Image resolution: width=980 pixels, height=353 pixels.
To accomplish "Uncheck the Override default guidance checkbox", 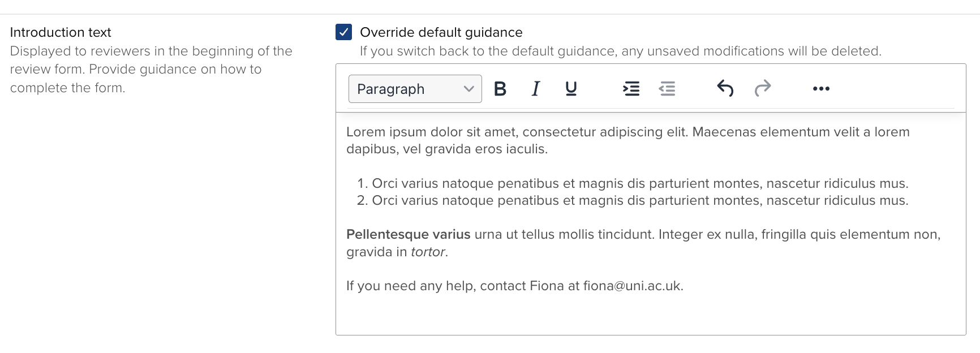I will (343, 32).
